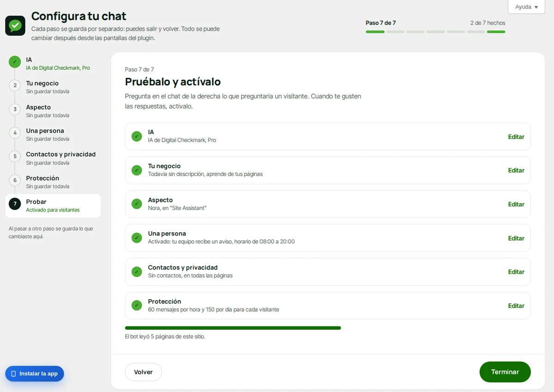Click the Instalar la app button
Screen dimensions: 554x392
[35, 374]
